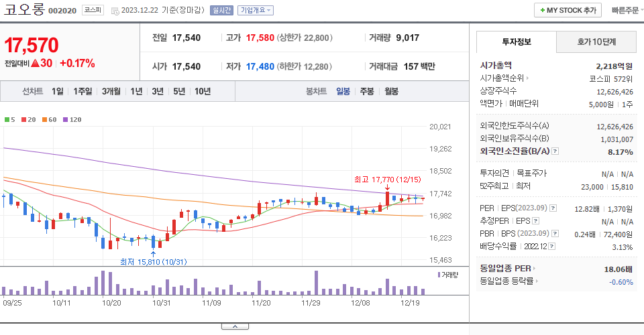This screenshot has width=644, height=335.
Task: Click the red 20-day moving average legend marker
Action: 23,120
